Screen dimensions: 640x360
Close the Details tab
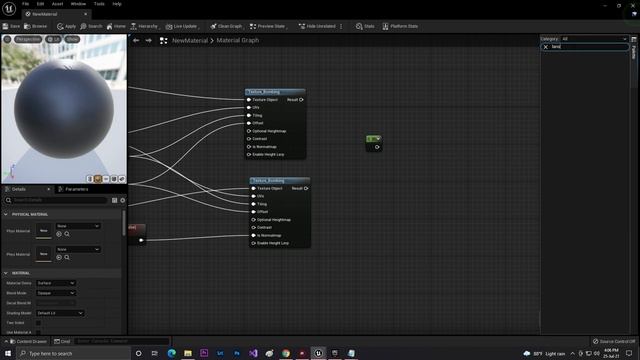point(49,189)
